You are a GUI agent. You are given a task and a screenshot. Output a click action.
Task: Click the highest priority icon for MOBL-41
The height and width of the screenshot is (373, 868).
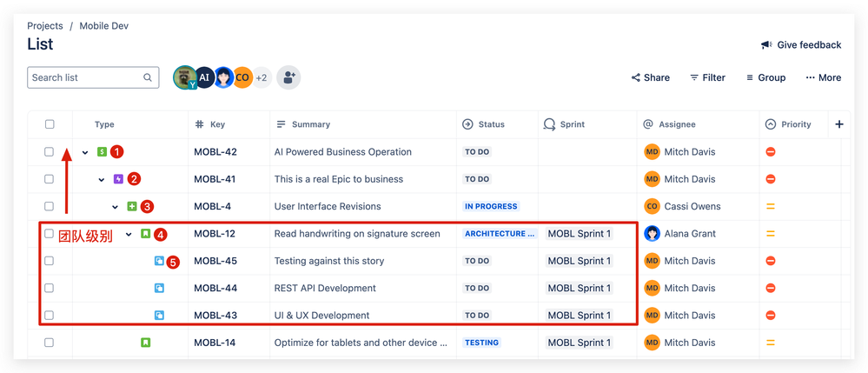coord(770,179)
